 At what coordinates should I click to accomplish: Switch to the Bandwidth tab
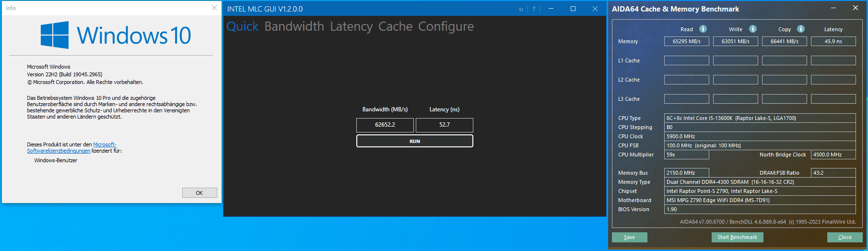pyautogui.click(x=294, y=26)
